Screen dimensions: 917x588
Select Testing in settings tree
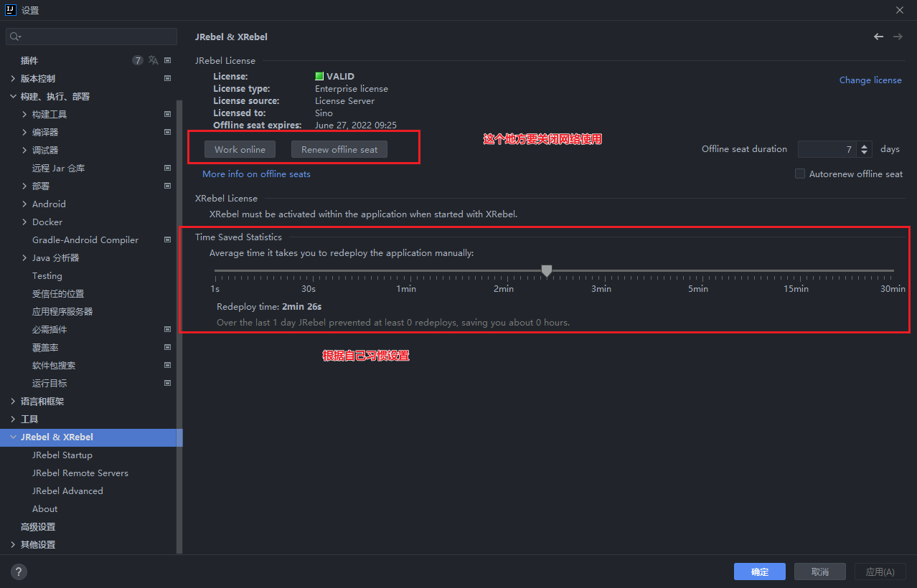click(47, 275)
